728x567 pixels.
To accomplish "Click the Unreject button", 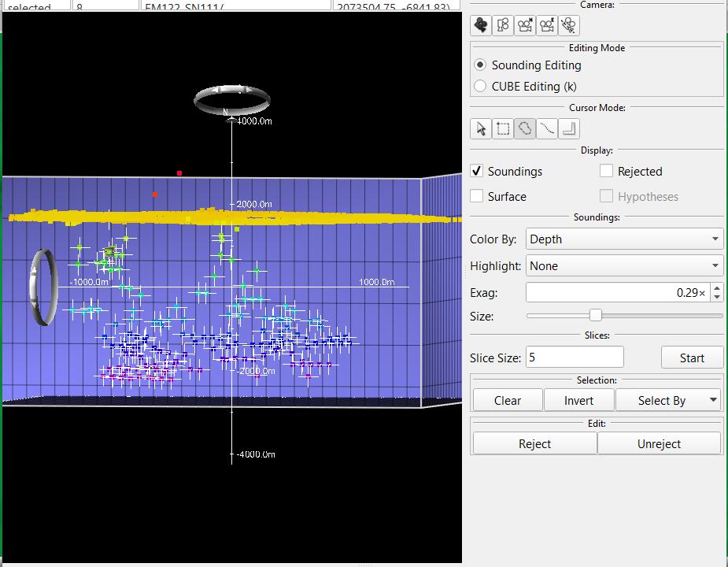I will point(659,443).
